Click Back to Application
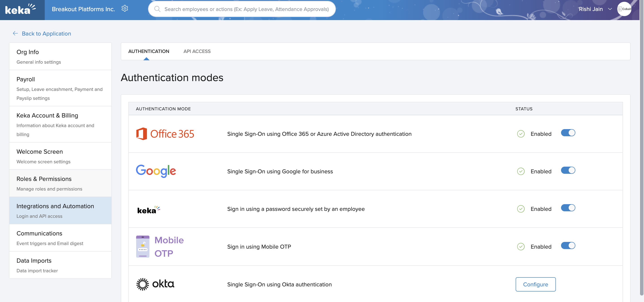Screen dimensions: 644x302 point(46,34)
